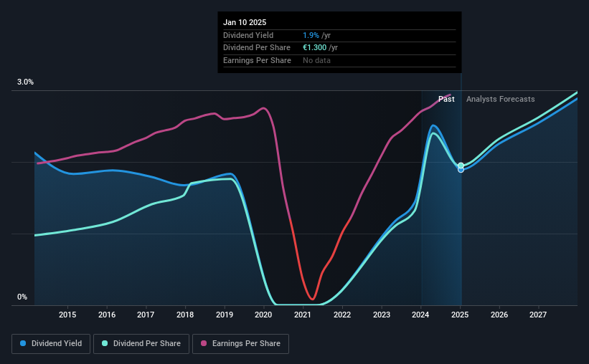Click the 1.9% dividend yield value
The image size is (589, 364).
tap(311, 35)
